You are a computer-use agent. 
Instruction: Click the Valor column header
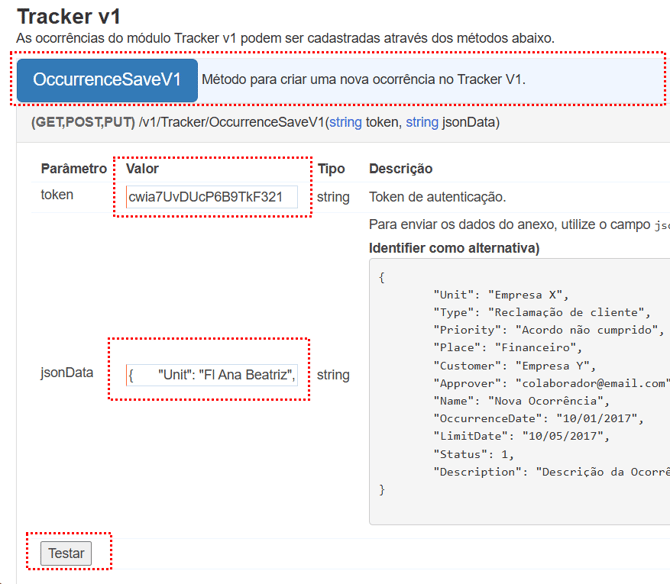(x=142, y=169)
